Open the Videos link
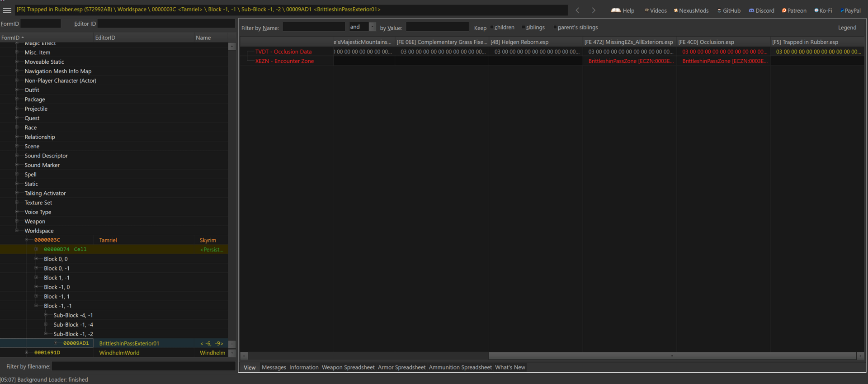This screenshot has width=868, height=384. [656, 10]
